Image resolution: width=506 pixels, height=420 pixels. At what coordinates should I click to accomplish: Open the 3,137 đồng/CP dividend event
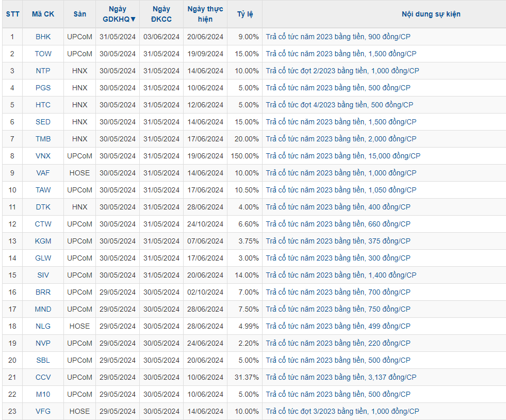pos(341,377)
